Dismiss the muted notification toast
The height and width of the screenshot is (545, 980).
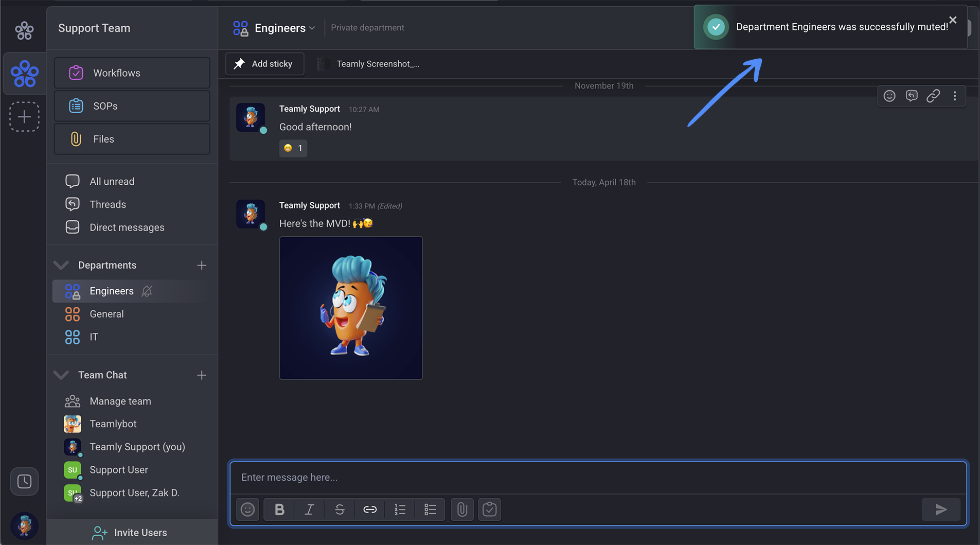[x=953, y=20]
